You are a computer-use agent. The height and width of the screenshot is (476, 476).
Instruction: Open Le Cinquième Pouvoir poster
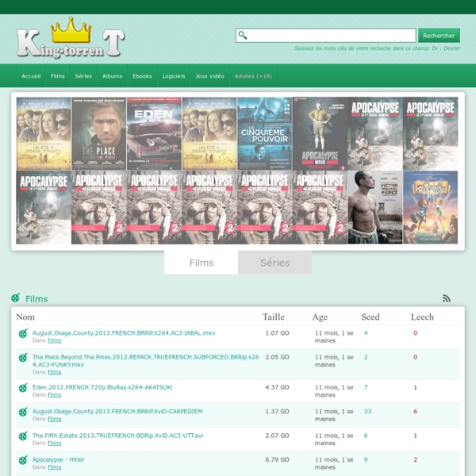coord(265,133)
